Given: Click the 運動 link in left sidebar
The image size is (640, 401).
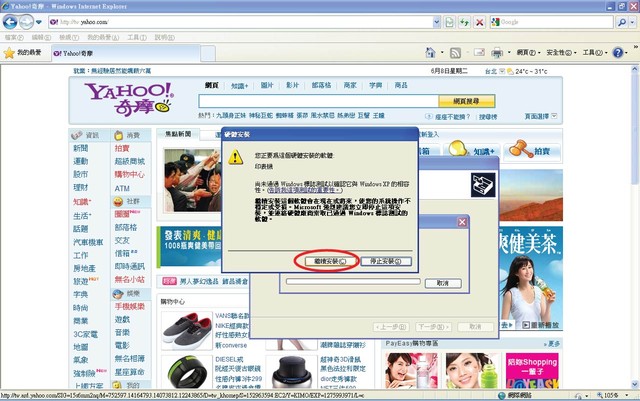Looking at the screenshot, I should [80, 161].
